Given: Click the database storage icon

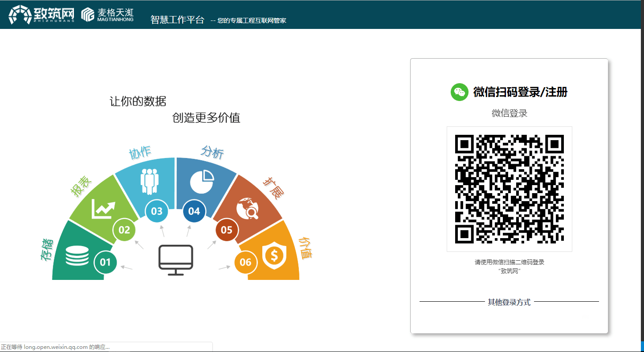Looking at the screenshot, I should [x=77, y=256].
